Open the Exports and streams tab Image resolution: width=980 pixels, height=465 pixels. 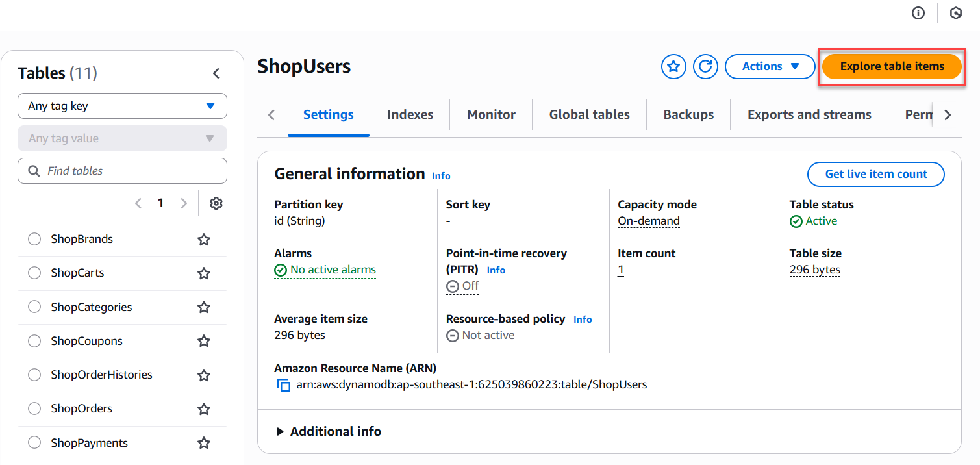(x=809, y=115)
